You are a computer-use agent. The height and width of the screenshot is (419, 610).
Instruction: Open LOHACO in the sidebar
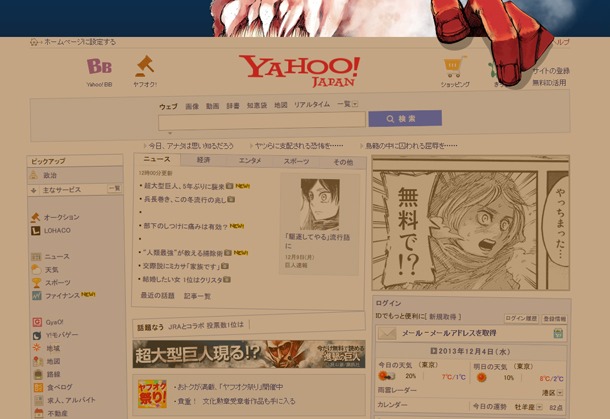point(51,231)
